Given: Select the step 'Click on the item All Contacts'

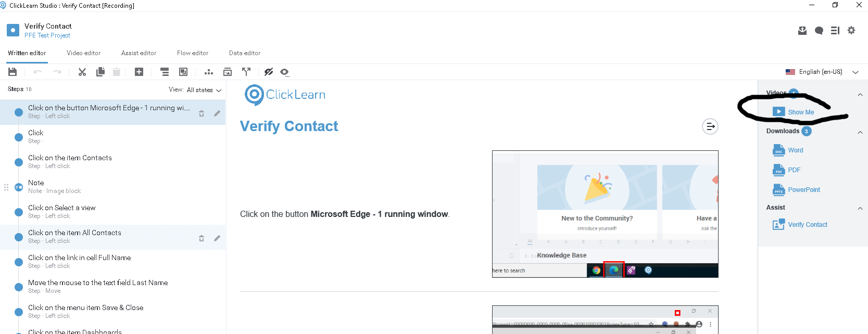Looking at the screenshot, I should tap(112, 237).
